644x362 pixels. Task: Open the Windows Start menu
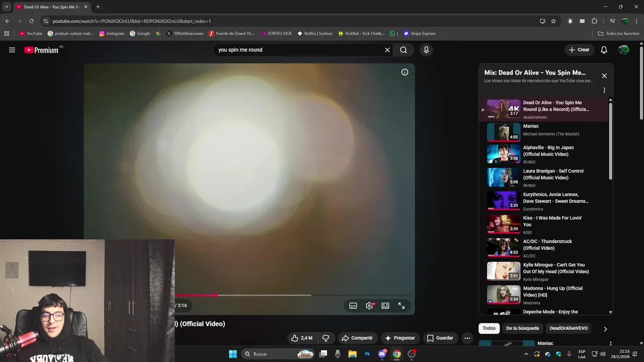click(233, 354)
